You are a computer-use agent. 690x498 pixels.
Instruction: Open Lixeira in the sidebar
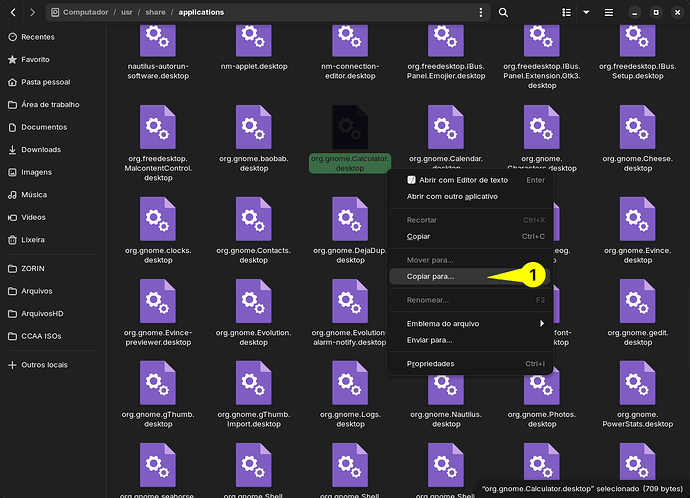(x=34, y=239)
